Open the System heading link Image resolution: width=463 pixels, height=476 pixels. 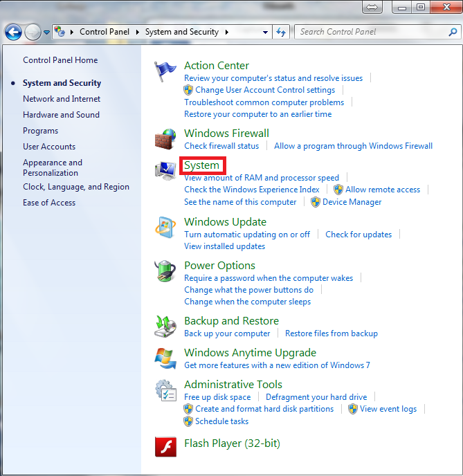[x=201, y=165]
